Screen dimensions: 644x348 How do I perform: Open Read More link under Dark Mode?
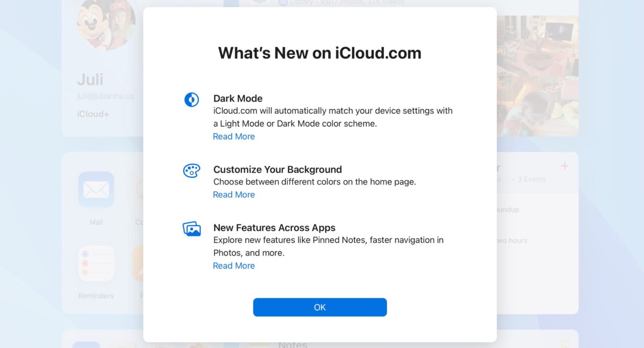click(234, 136)
